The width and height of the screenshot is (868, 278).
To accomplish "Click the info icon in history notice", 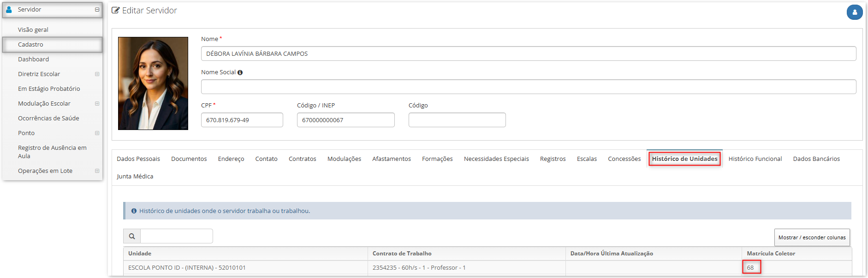I will click(x=134, y=211).
